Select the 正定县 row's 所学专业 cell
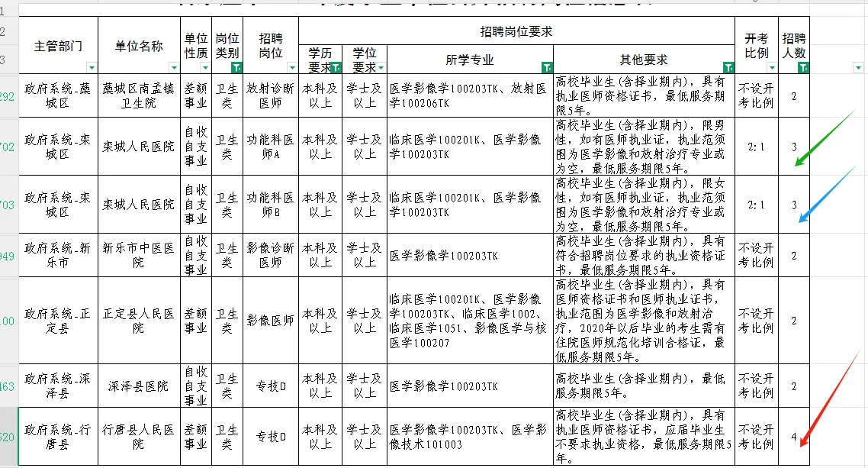The width and height of the screenshot is (868, 468). pos(470,320)
